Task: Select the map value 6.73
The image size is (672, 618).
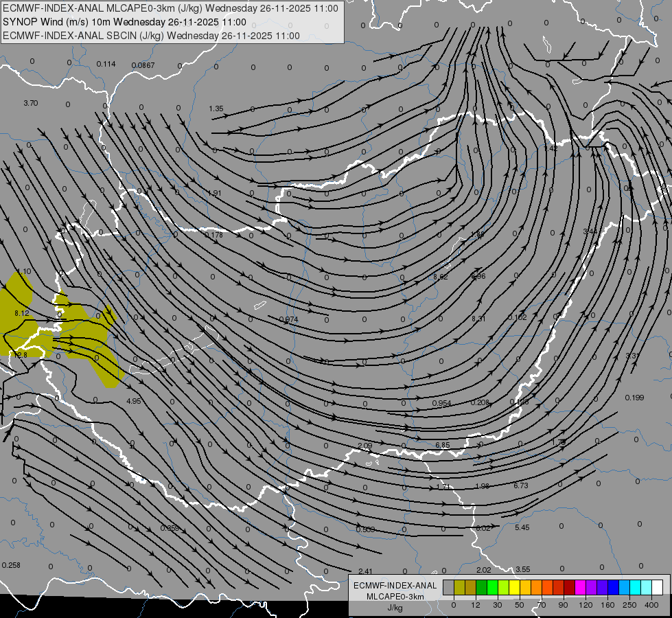Action: tap(521, 485)
